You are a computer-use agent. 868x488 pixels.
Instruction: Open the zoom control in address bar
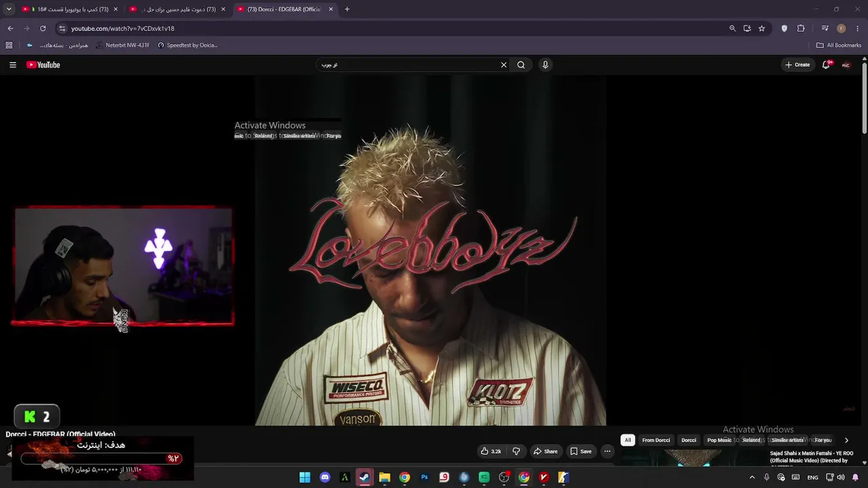[732, 28]
